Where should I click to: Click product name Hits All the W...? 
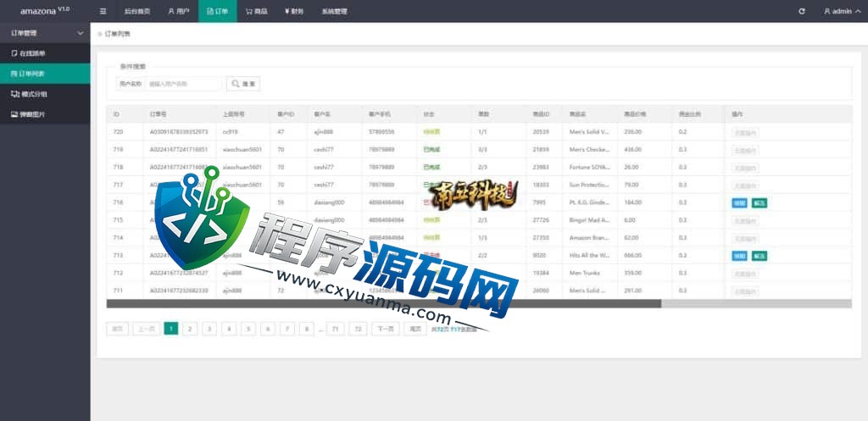[590, 256]
